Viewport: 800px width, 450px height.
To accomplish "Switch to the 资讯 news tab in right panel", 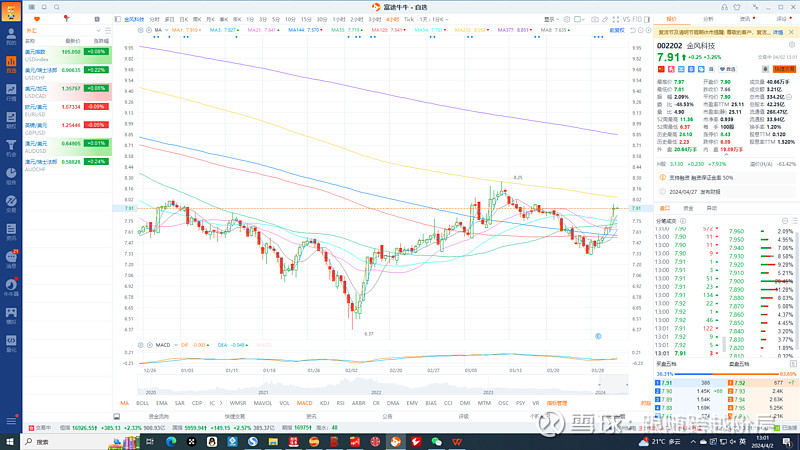I will (745, 19).
